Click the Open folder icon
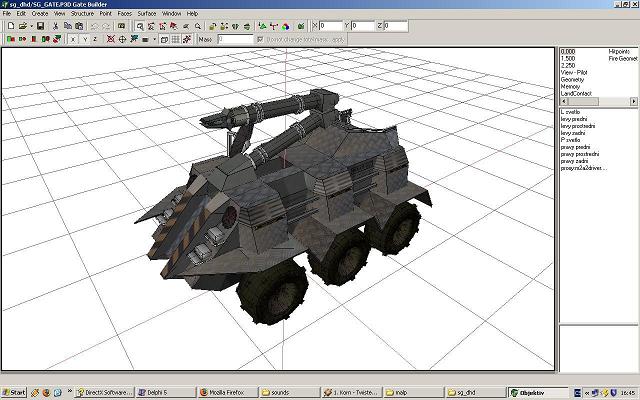This screenshot has height=400, width=640. pos(22,26)
